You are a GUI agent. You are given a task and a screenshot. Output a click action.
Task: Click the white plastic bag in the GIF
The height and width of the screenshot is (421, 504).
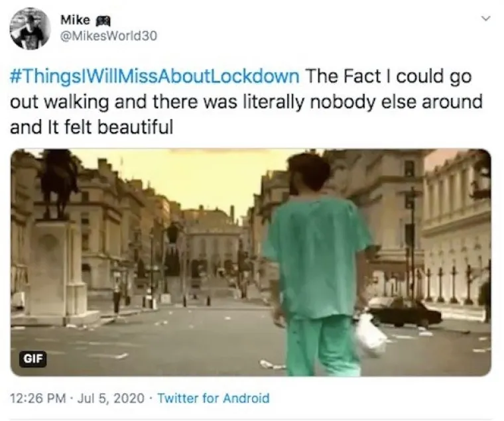(369, 334)
